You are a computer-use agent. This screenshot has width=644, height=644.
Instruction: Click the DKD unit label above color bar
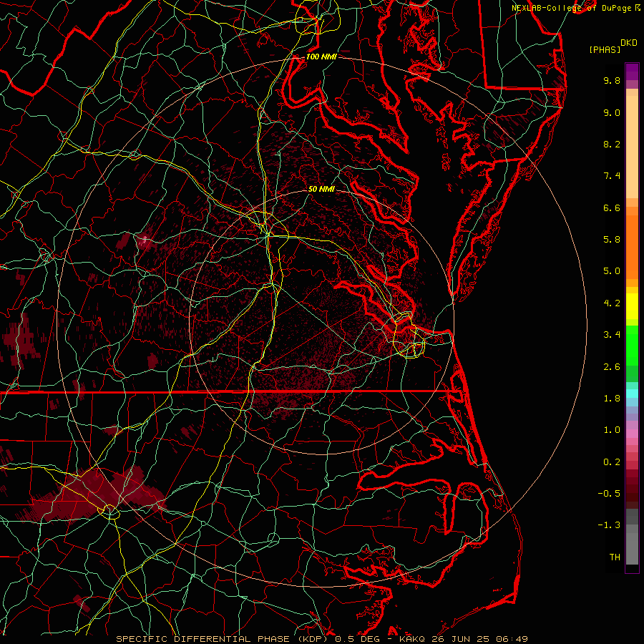coord(628,43)
